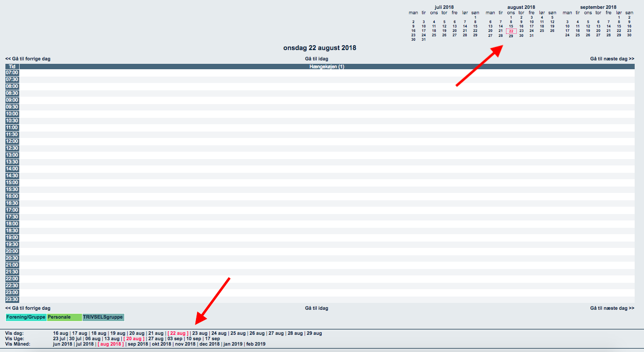The width and height of the screenshot is (644, 352).
Task: Select the 23:30 time slot label
Action: [x=12, y=299]
